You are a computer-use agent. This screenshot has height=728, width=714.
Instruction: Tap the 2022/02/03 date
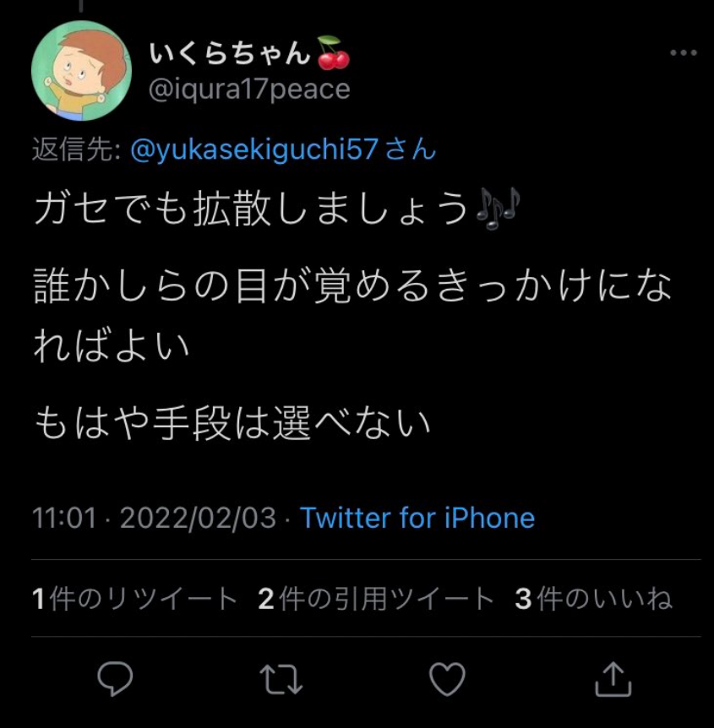pyautogui.click(x=199, y=518)
